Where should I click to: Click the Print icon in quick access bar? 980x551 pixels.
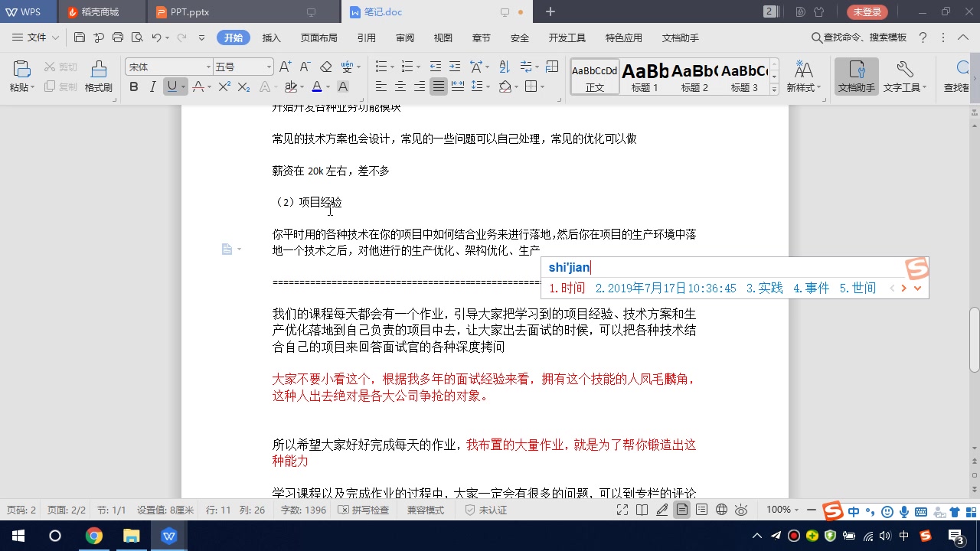(x=118, y=37)
